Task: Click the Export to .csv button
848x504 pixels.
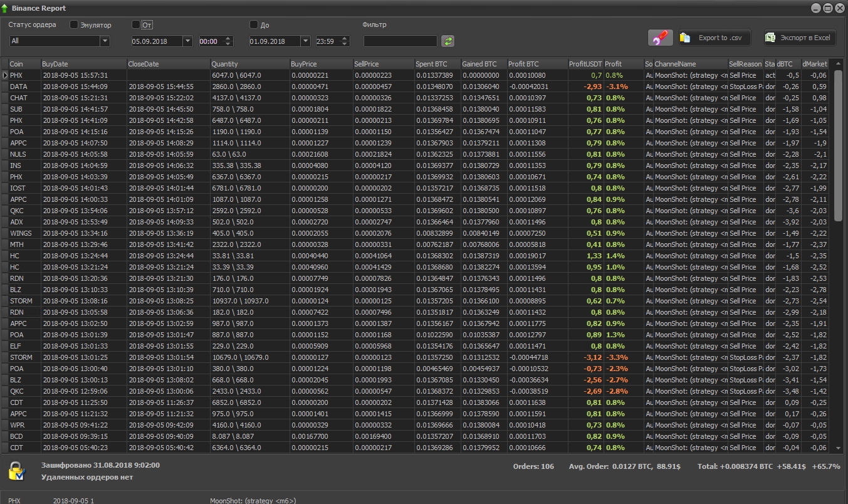Action: click(715, 38)
